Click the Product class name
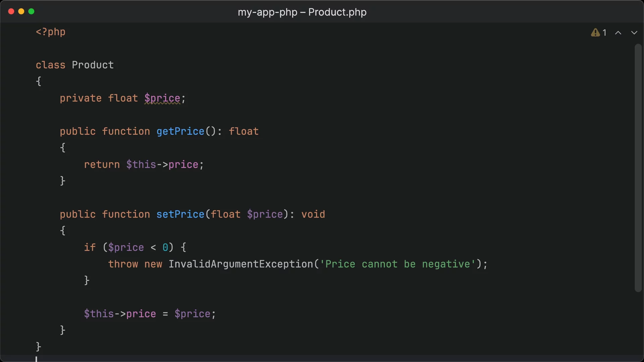 93,65
